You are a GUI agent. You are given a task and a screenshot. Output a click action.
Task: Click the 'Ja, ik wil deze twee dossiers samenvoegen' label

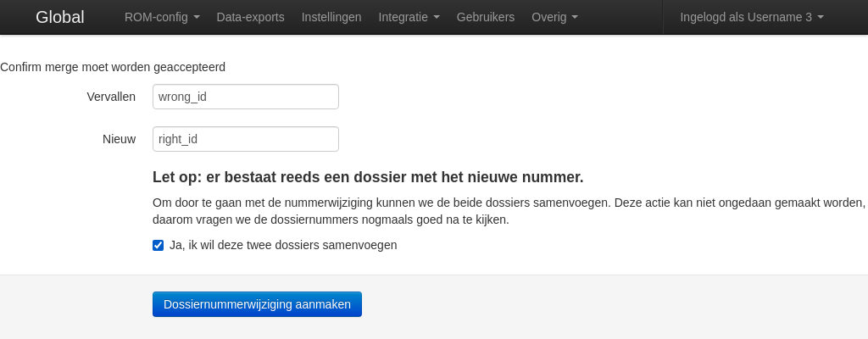point(283,246)
